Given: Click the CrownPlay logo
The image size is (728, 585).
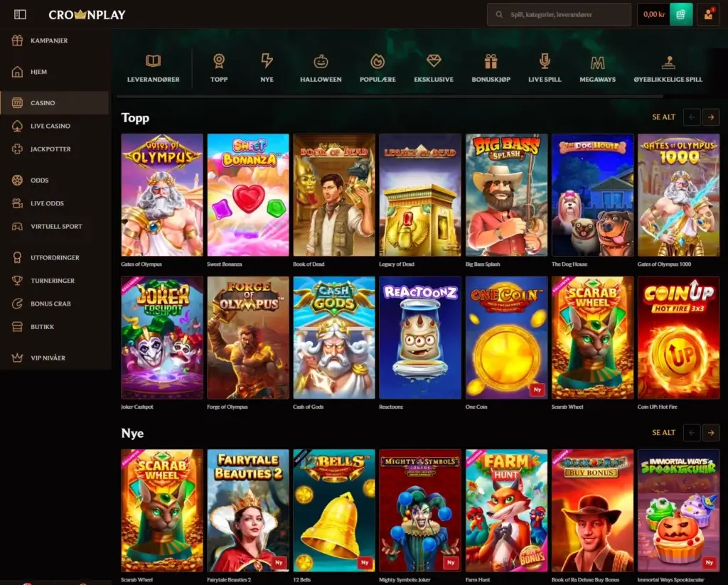Looking at the screenshot, I should coord(87,14).
